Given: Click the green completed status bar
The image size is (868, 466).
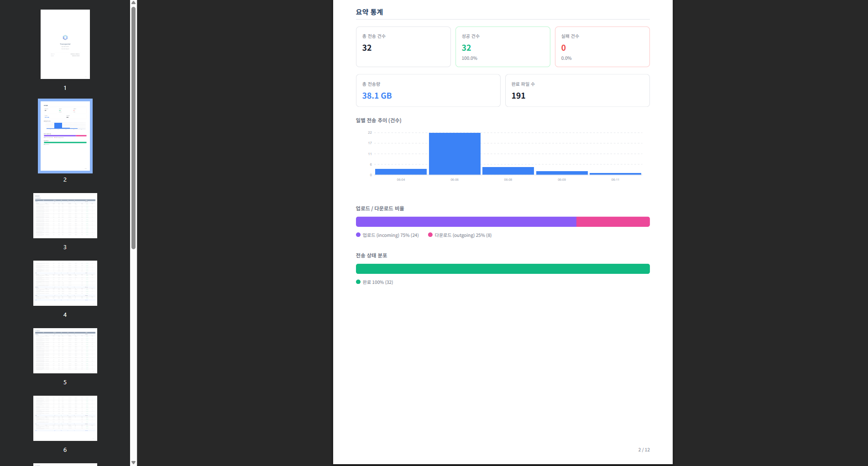Looking at the screenshot, I should click(503, 269).
